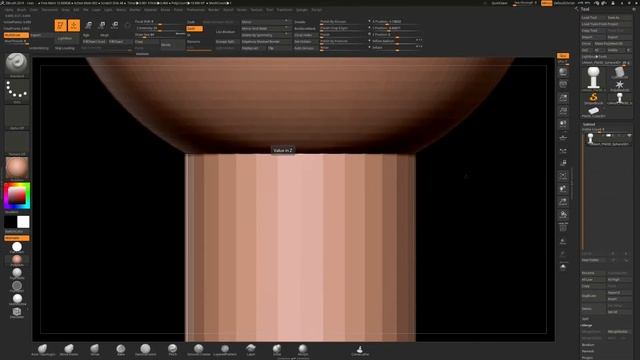Click the Close Holes button
Viewport: 640px width, 360px height.
pyautogui.click(x=305, y=35)
